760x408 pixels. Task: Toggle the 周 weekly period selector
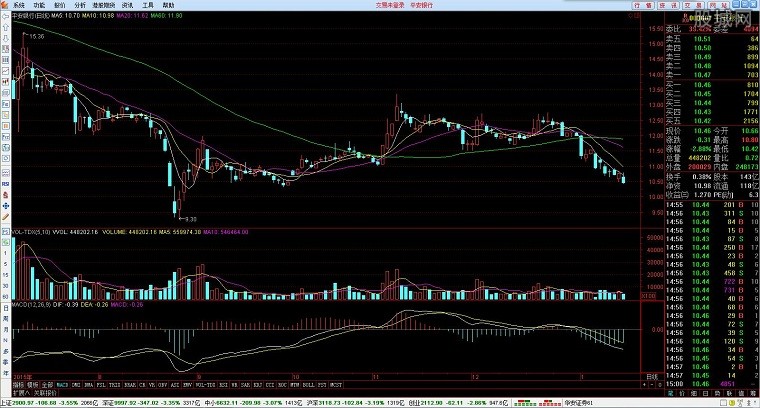coord(6,319)
